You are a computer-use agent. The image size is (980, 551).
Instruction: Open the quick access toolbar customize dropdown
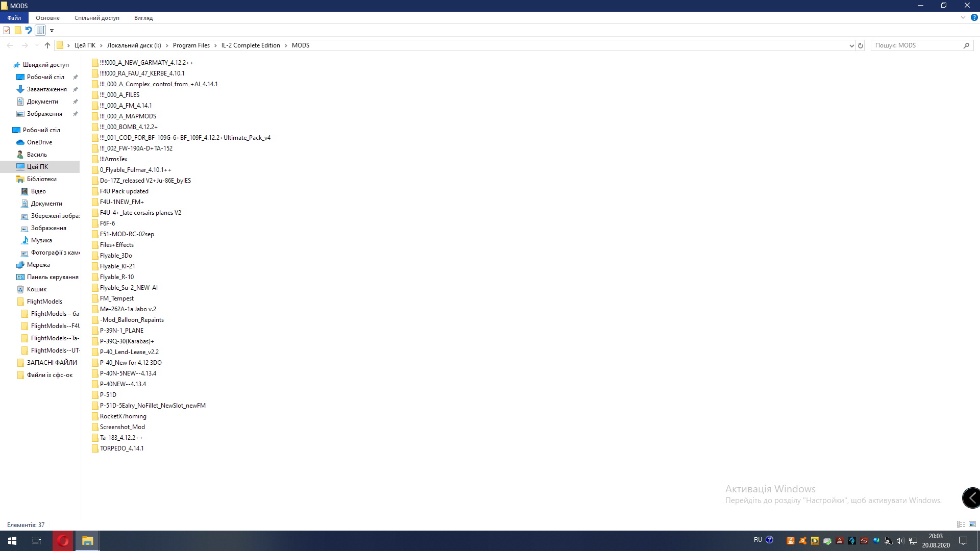[x=52, y=31]
